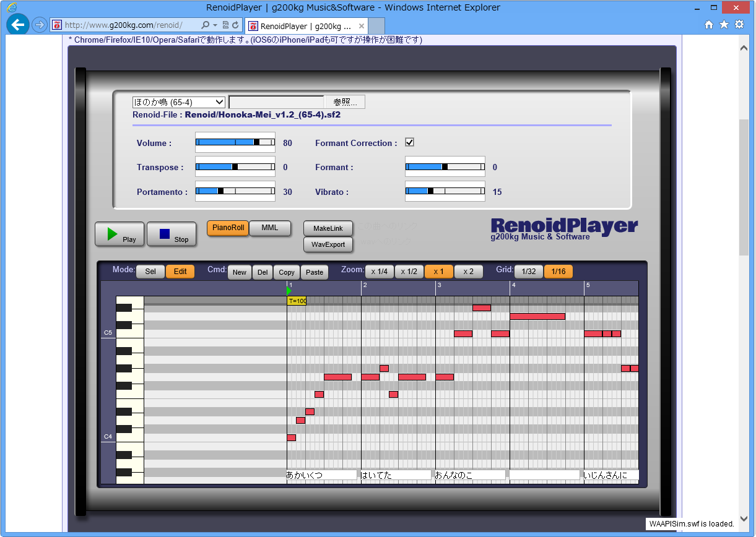The width and height of the screenshot is (756, 537).
Task: Click the New command button
Action: pyautogui.click(x=240, y=272)
